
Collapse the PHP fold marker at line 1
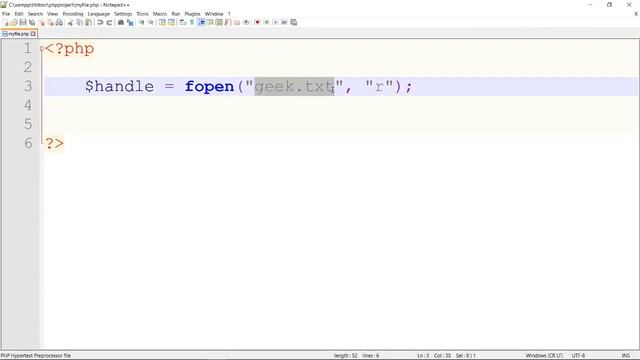click(42, 48)
